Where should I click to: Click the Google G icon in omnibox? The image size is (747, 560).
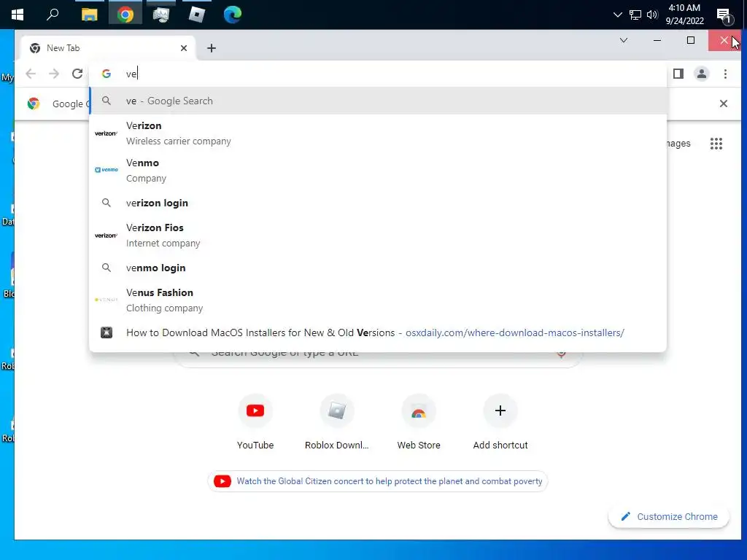(x=107, y=74)
